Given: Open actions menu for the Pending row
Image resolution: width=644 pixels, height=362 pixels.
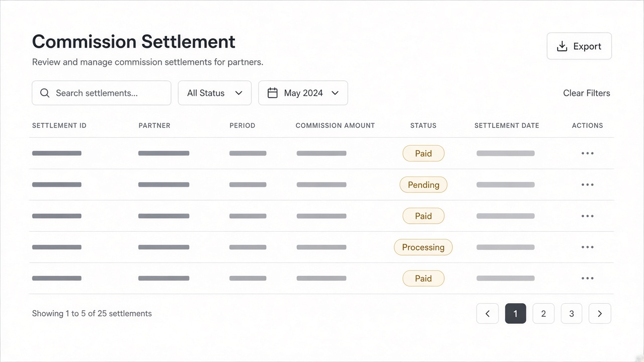Looking at the screenshot, I should pyautogui.click(x=587, y=185).
